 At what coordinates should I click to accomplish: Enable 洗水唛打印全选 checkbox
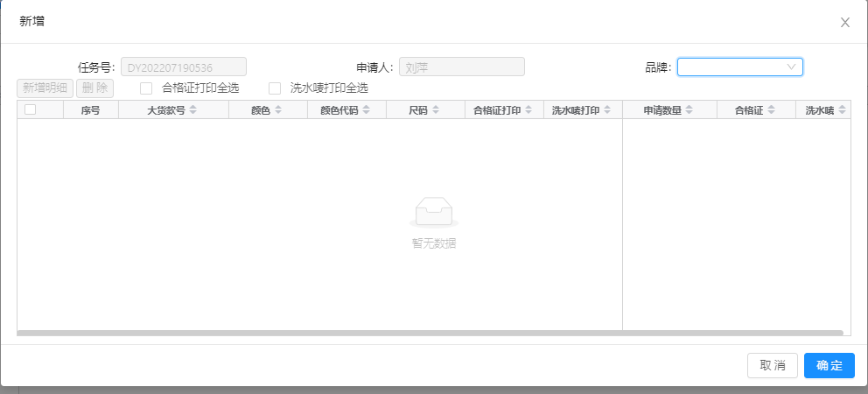275,88
